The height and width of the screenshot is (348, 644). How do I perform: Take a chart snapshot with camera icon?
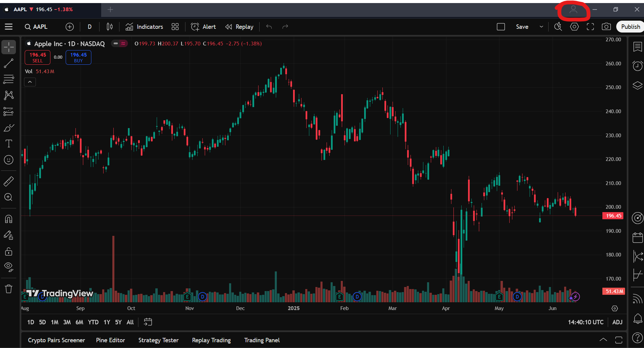pos(606,27)
